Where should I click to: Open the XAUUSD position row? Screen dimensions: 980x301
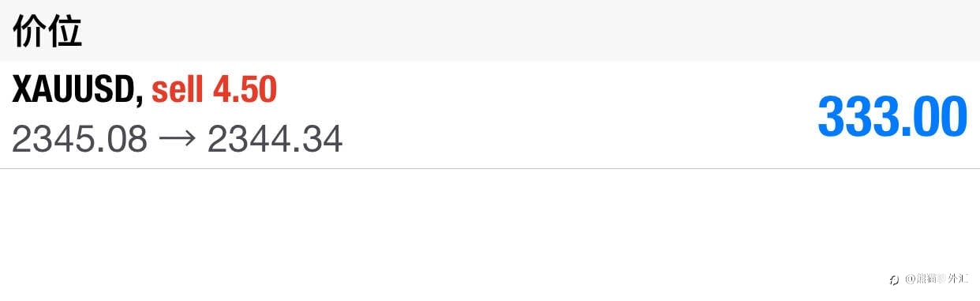click(x=490, y=115)
